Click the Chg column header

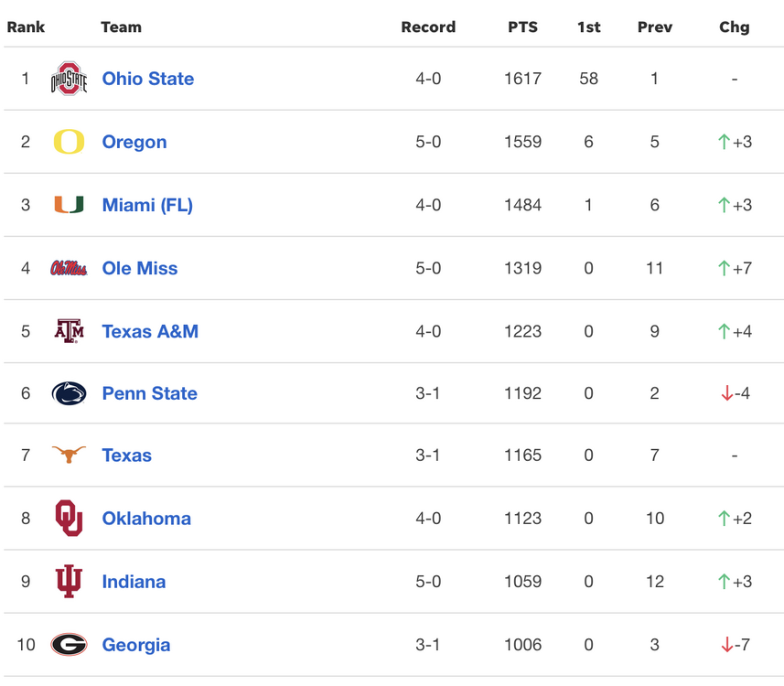pos(734,27)
